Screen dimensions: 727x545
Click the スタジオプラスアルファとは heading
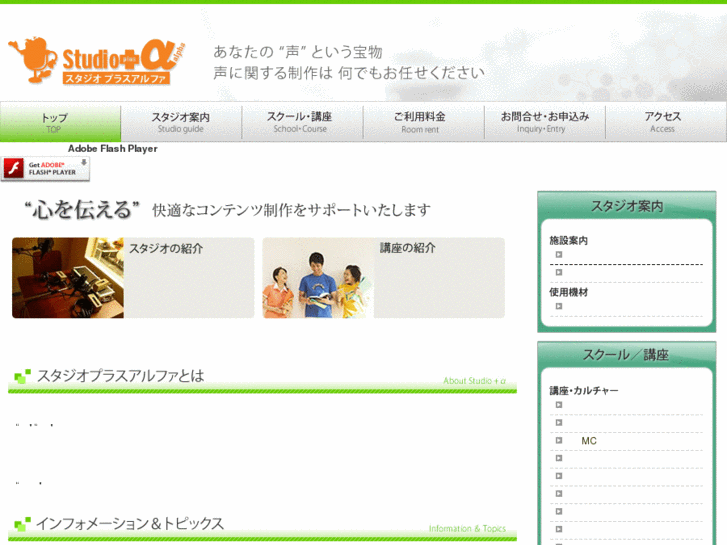[x=121, y=376]
